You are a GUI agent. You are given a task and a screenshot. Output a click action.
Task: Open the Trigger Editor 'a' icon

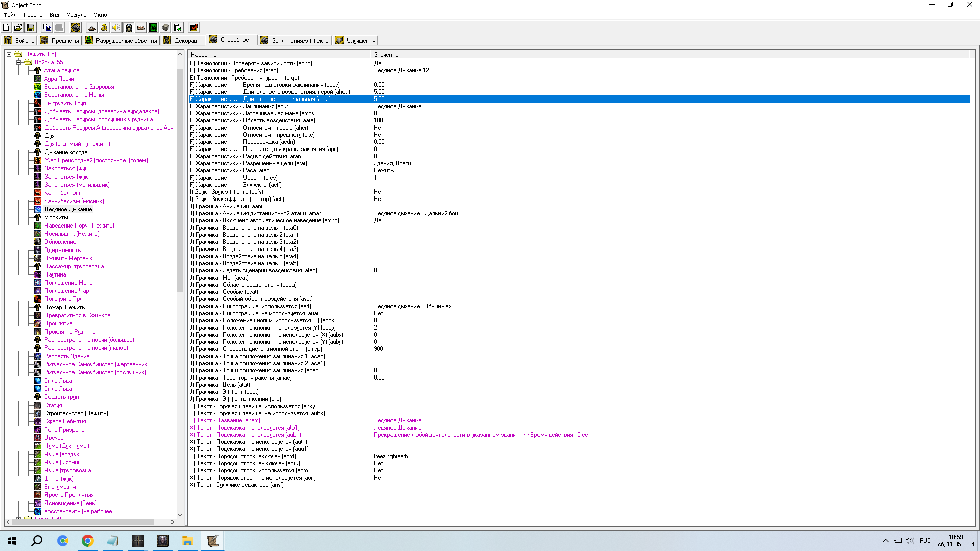[104, 28]
